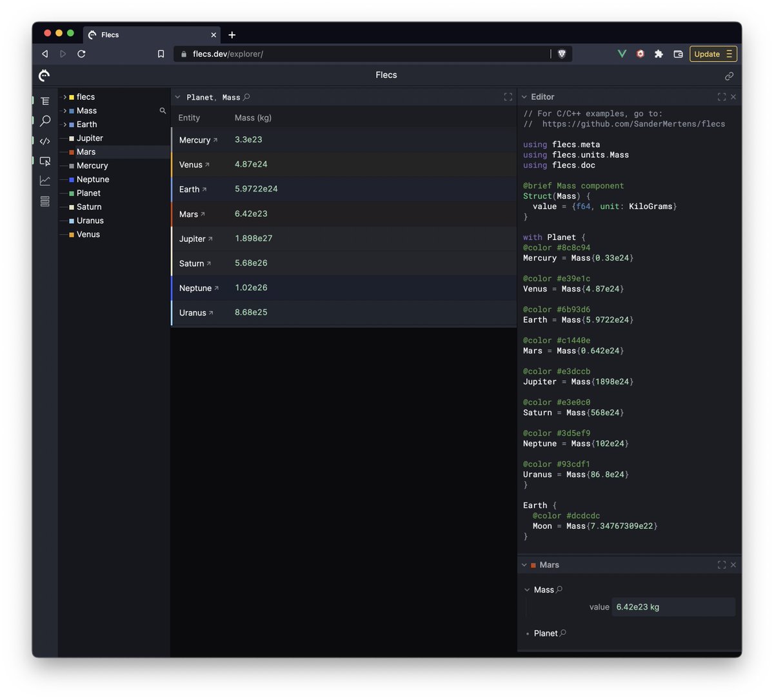774x700 pixels.
Task: Click Saturn row in results table
Action: [344, 263]
